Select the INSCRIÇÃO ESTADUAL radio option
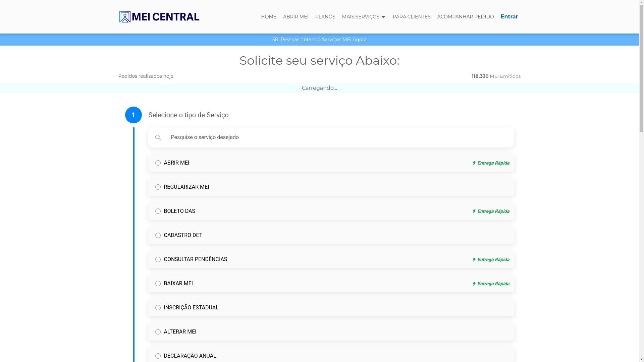644x362 pixels. pyautogui.click(x=158, y=308)
